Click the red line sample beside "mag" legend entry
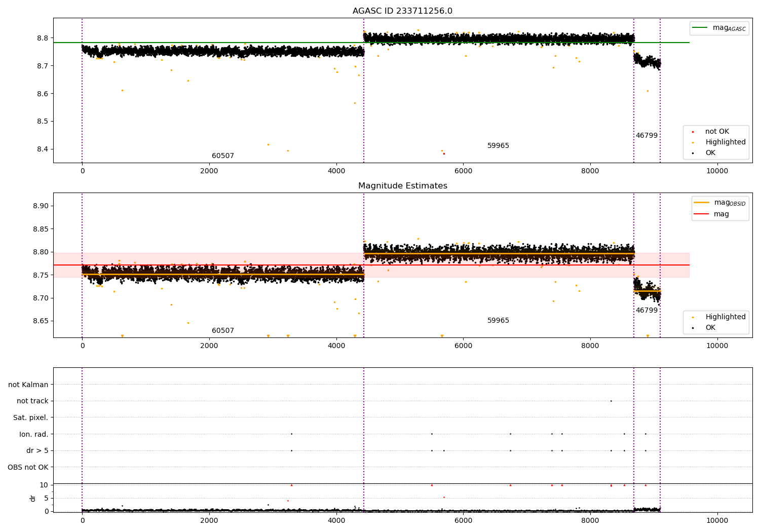The height and width of the screenshot is (532, 760). [701, 214]
